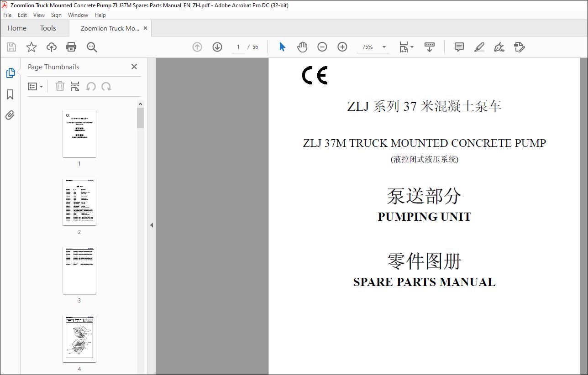Open the Bookmarks panel icon
The image size is (588, 375).
coord(10,94)
